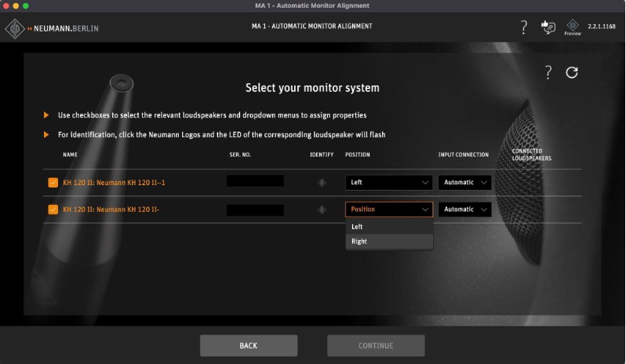Click the CONNECTED LOUDSPEAKERS column header
Image resolution: width=626 pixels, height=364 pixels.
531,155
